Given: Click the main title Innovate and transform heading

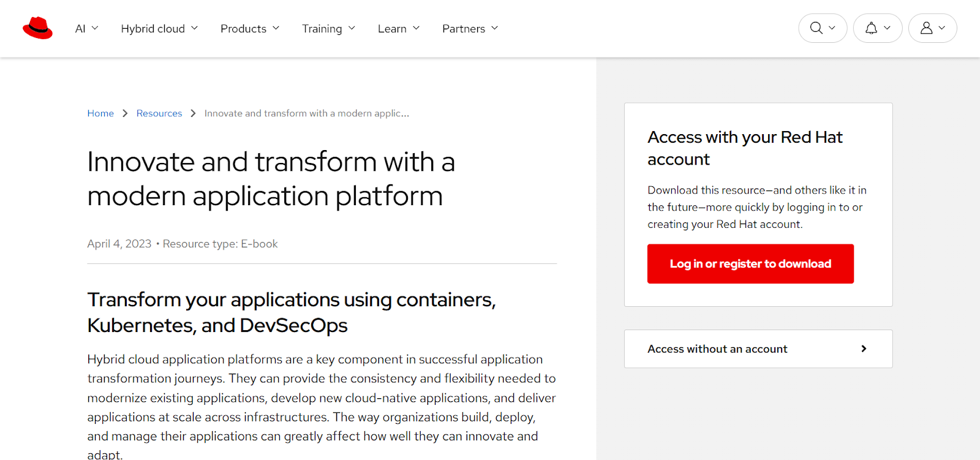Looking at the screenshot, I should 271,179.
